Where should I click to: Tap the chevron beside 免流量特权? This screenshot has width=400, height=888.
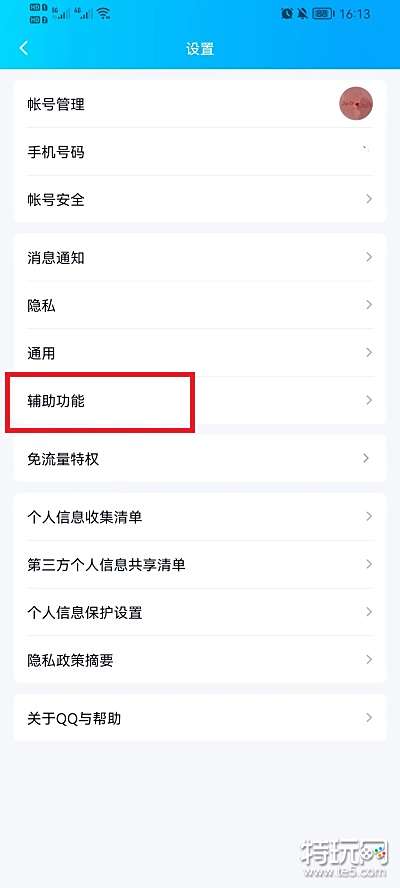click(x=367, y=458)
